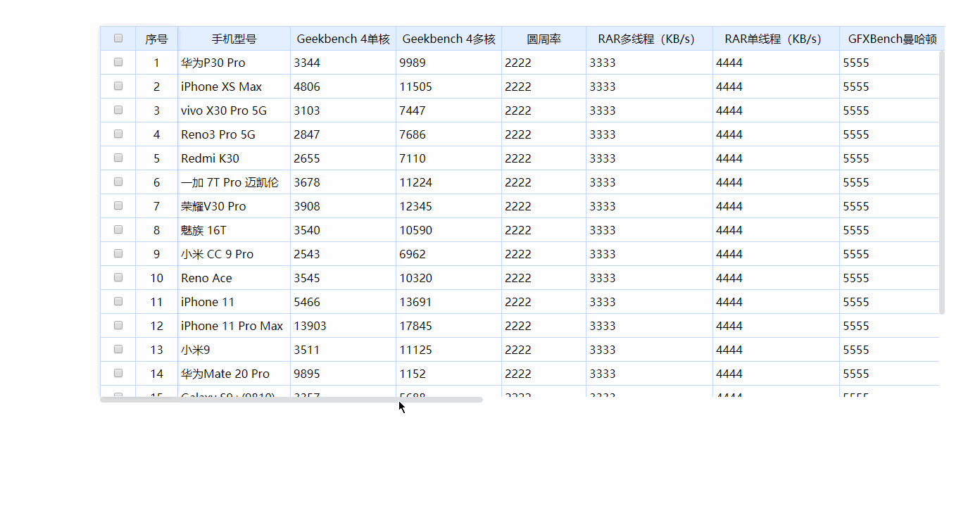
Task: Select the cell showing 13903
Action: tap(343, 326)
